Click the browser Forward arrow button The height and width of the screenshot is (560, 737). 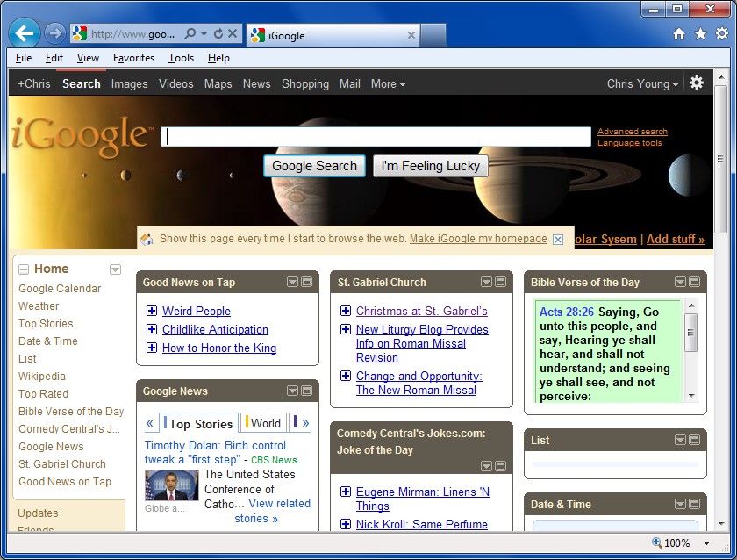click(55, 33)
